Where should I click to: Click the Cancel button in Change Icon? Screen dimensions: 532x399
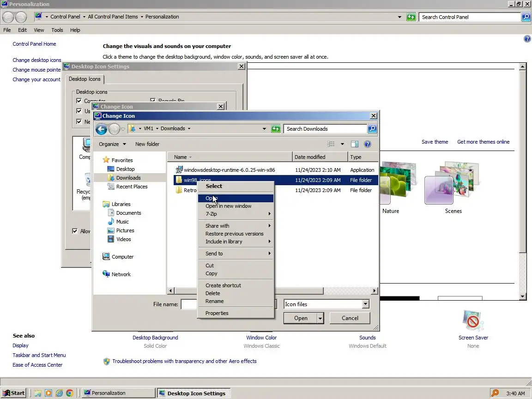pyautogui.click(x=350, y=318)
